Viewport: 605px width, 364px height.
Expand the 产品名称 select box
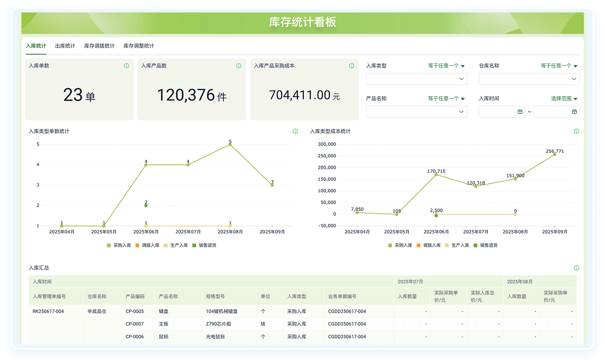(x=417, y=112)
